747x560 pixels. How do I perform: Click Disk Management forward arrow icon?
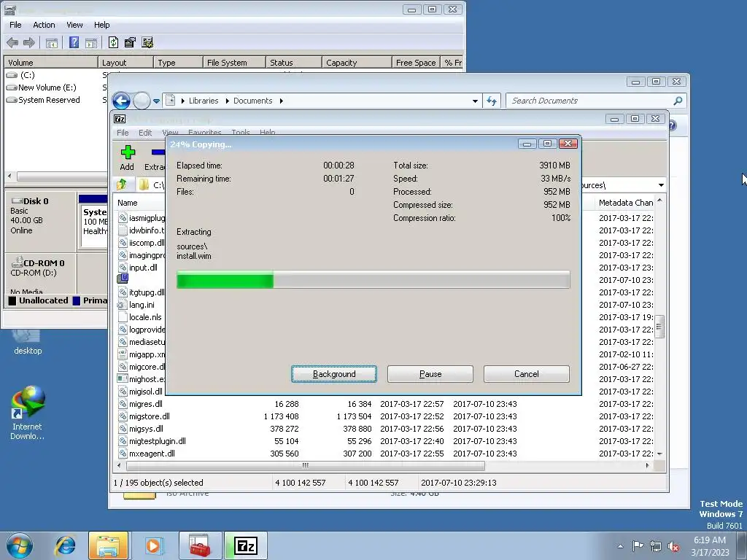[x=29, y=43]
